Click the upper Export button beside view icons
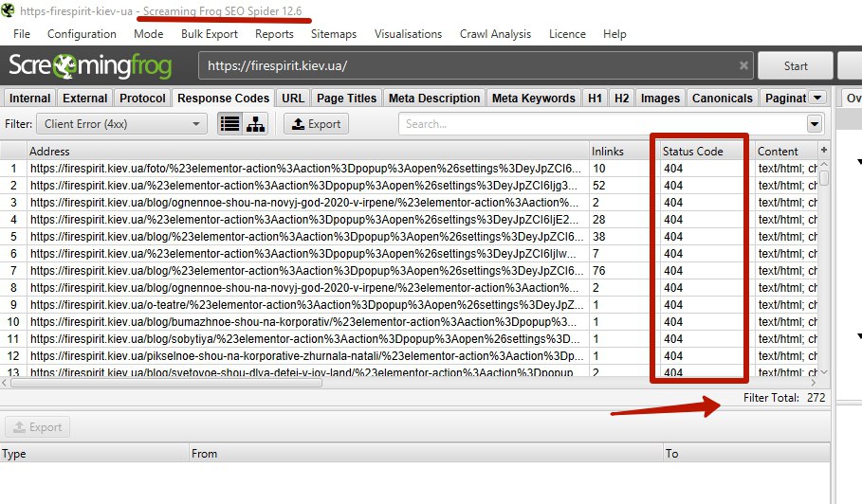The width and height of the screenshot is (862, 504). point(316,124)
